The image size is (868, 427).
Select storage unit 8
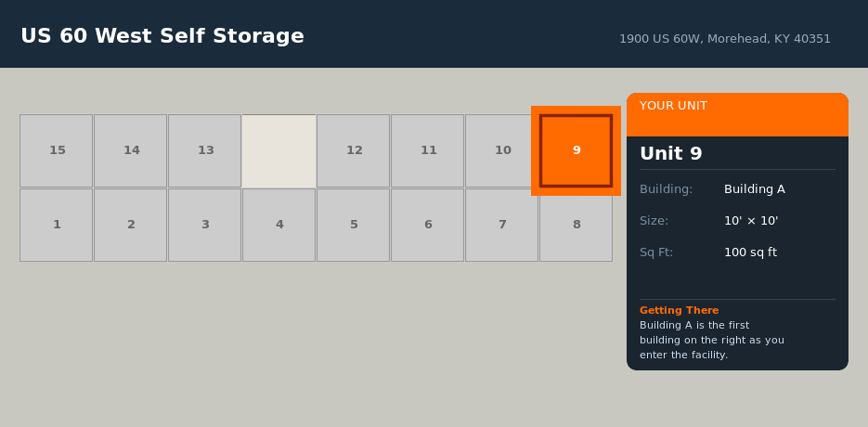pyautogui.click(x=577, y=225)
